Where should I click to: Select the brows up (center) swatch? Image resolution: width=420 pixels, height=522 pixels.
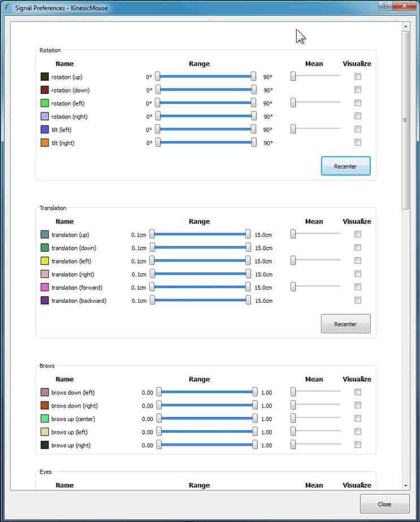tap(45, 419)
